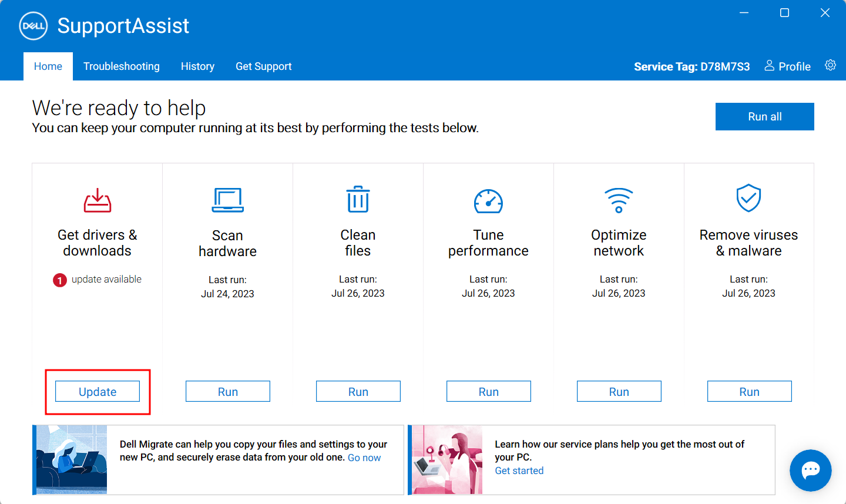Click the service plans banner image
Viewport: 846px width, 504px height.
pyautogui.click(x=447, y=459)
